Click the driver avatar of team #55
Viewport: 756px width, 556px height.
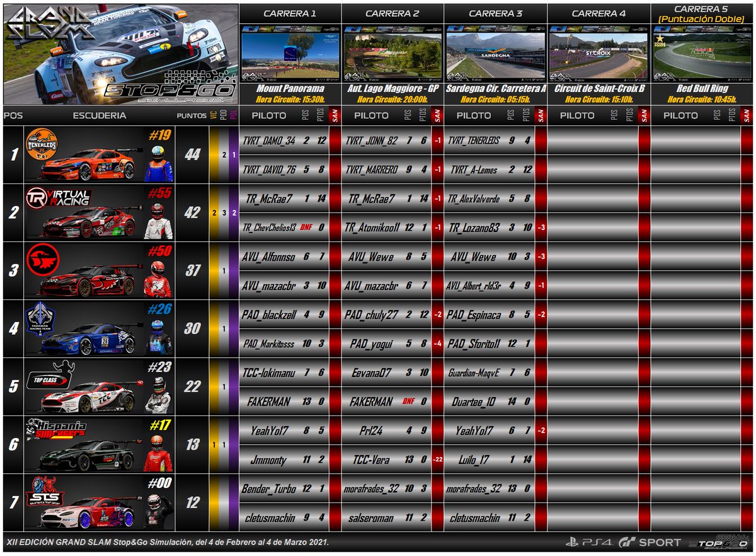pos(158,221)
